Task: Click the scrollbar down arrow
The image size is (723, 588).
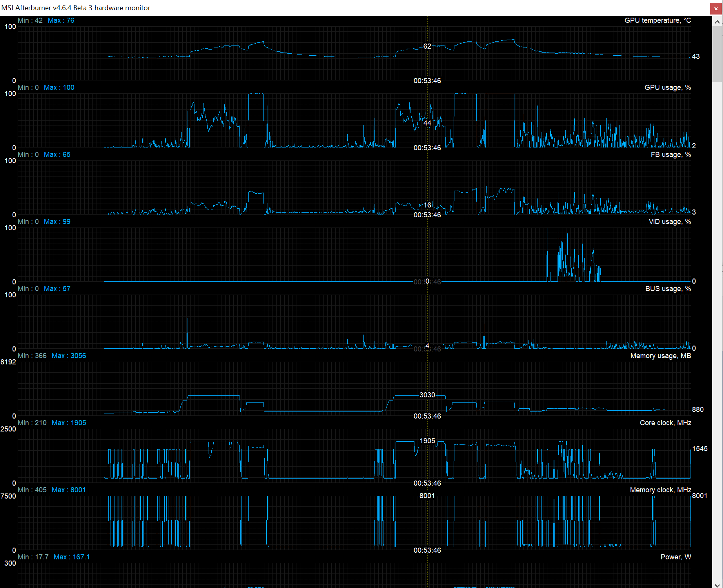Action: pos(718,585)
